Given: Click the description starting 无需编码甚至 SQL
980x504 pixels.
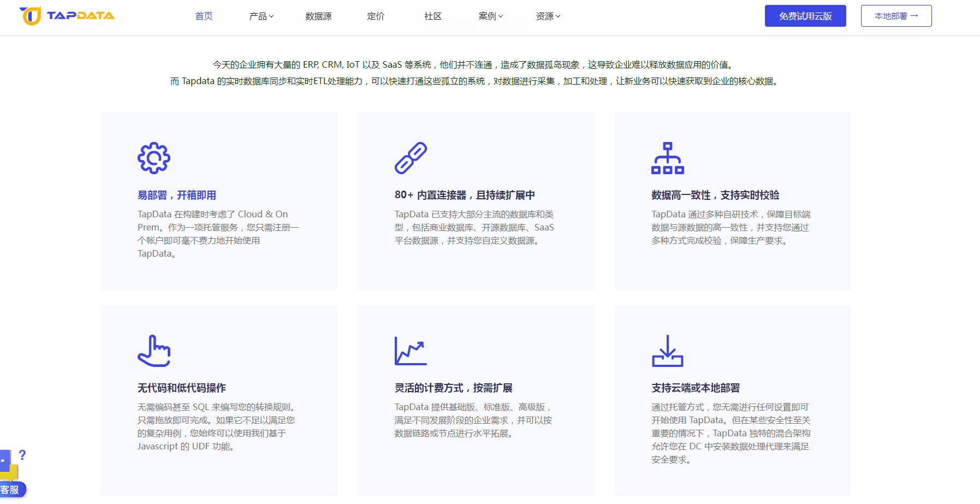Looking at the screenshot, I should 216,426.
